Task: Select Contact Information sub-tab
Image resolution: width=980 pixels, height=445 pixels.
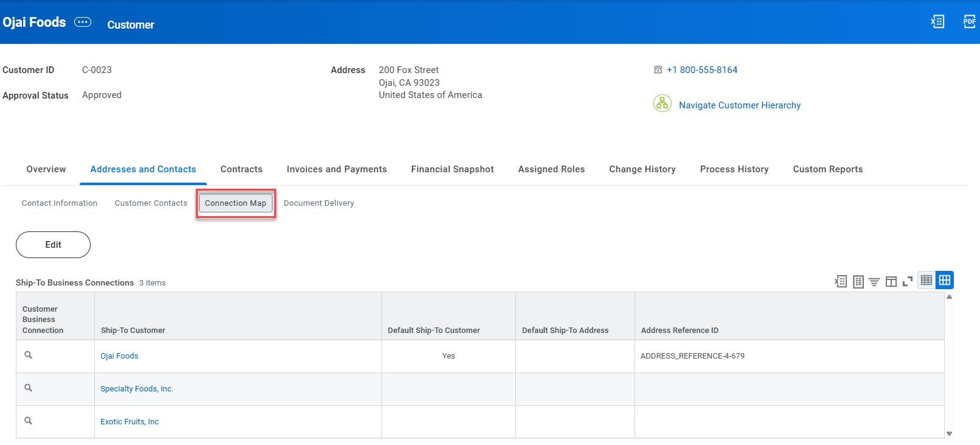Action: coord(60,203)
